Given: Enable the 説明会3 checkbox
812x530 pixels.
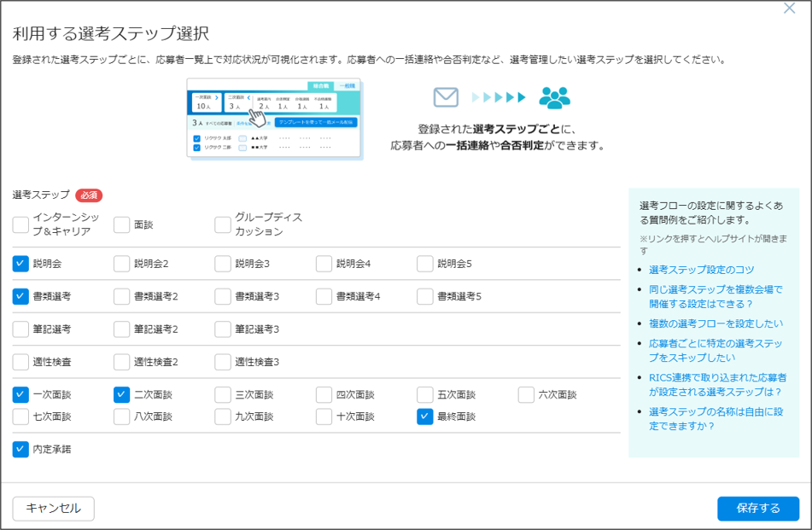Looking at the screenshot, I should coord(223,264).
